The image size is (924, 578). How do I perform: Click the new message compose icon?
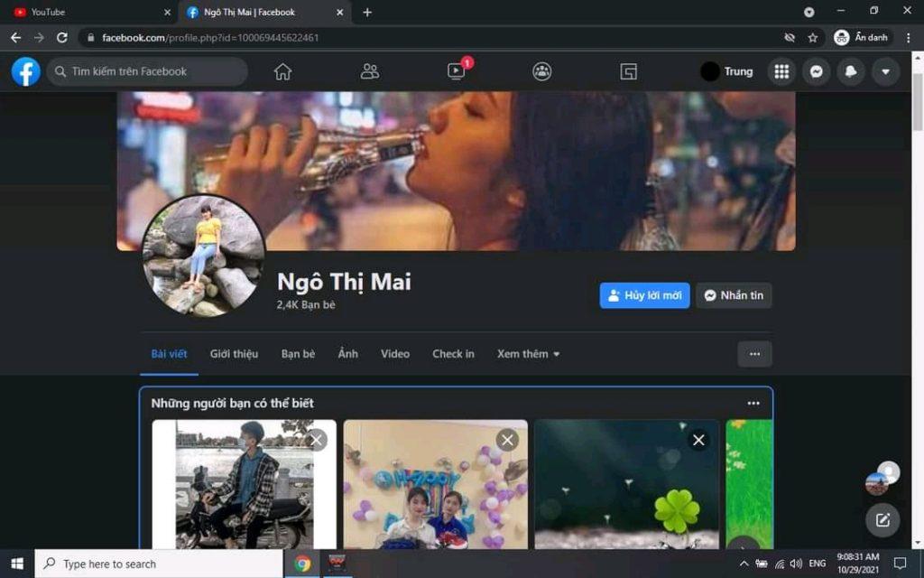pos(882,520)
